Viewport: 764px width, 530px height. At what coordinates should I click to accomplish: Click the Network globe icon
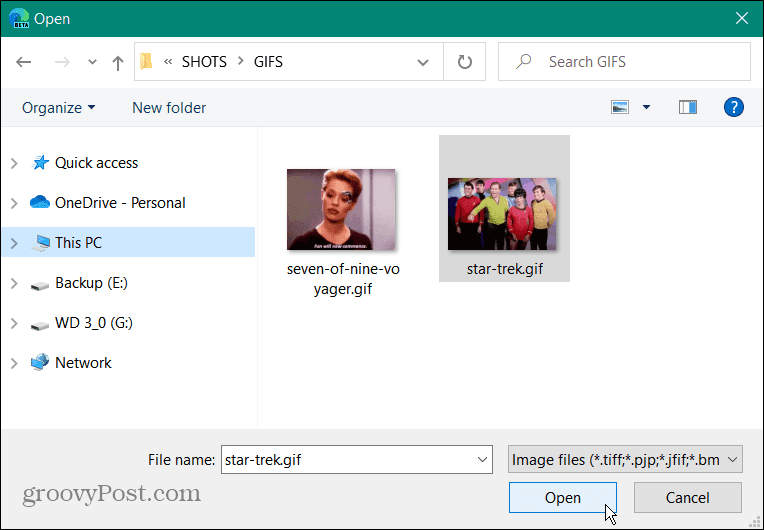coord(40,362)
